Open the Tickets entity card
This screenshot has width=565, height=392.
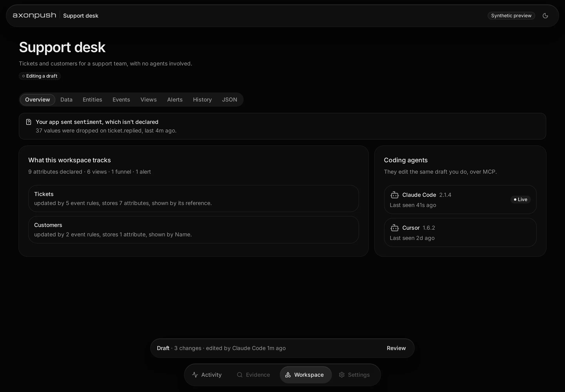pyautogui.click(x=193, y=199)
